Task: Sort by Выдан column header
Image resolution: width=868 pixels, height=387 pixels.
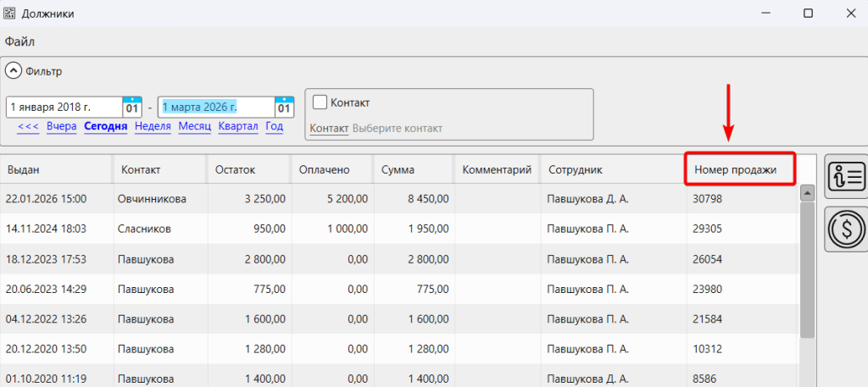Action: [x=57, y=169]
